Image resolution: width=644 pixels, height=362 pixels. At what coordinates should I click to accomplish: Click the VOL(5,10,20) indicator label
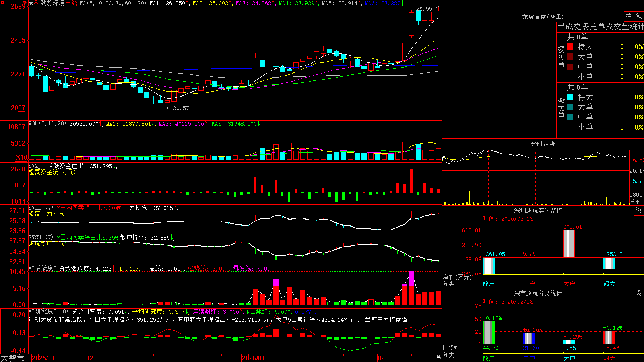tap(47, 124)
